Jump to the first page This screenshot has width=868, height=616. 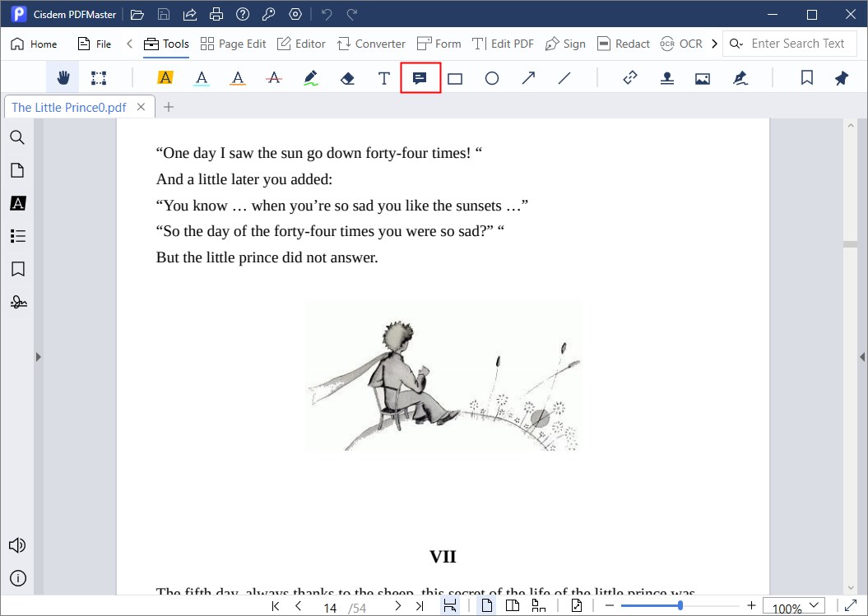click(276, 606)
